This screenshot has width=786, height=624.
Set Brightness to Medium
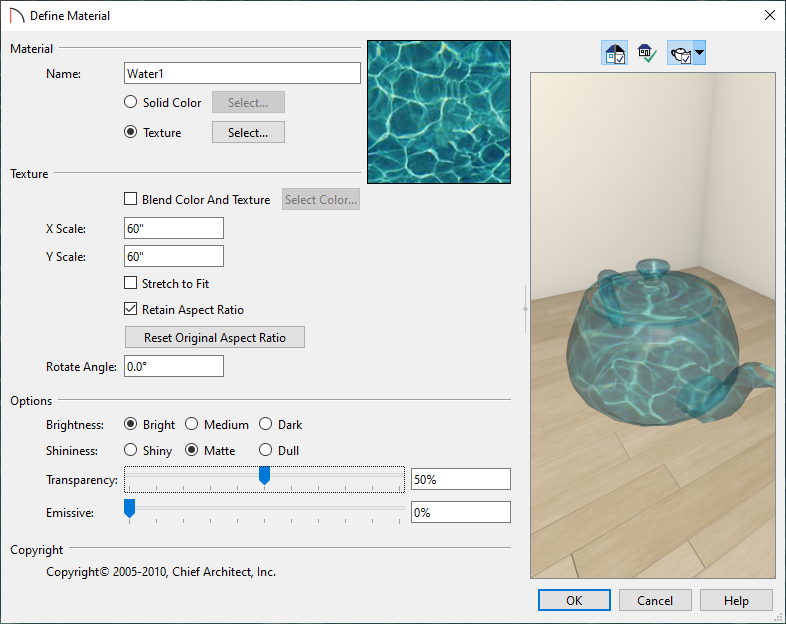pos(191,425)
